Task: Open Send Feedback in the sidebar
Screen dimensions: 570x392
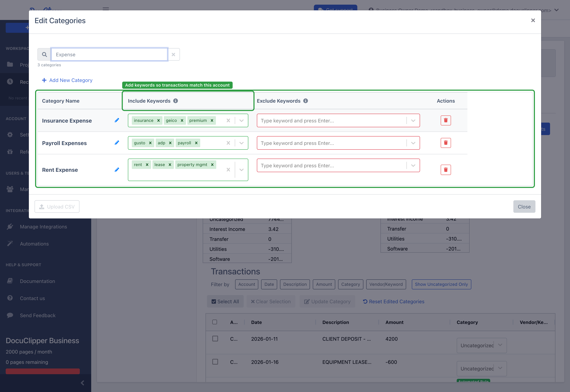Action: (x=38, y=315)
